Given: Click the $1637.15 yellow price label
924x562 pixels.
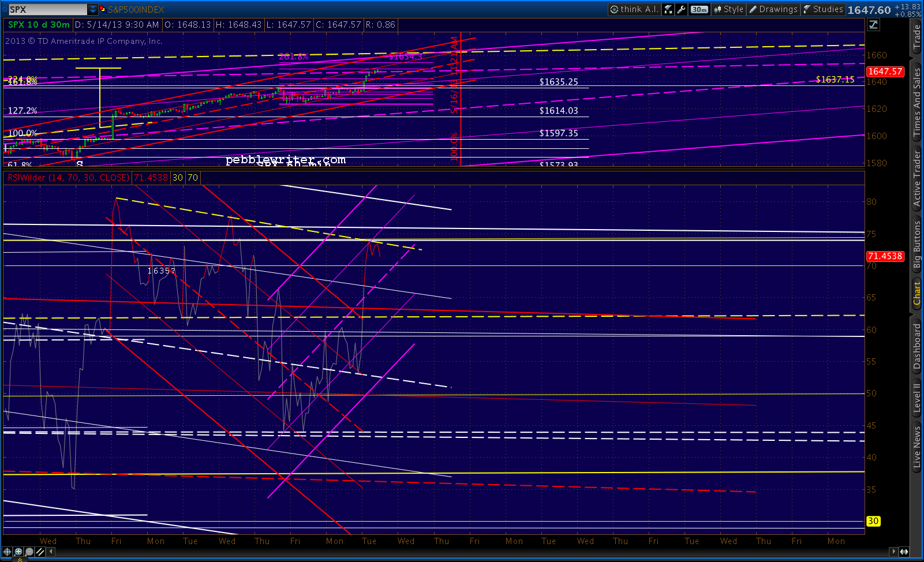Looking at the screenshot, I should [x=835, y=80].
